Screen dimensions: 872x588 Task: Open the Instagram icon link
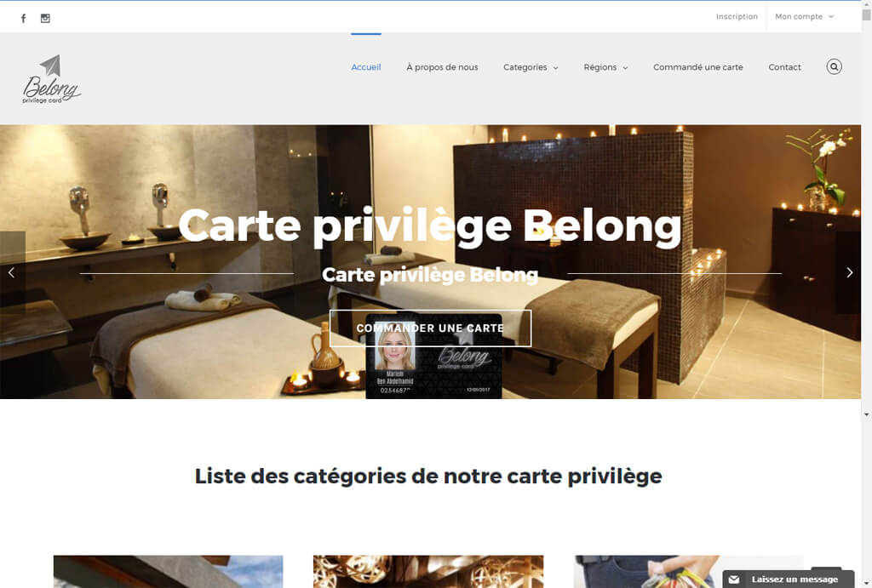46,19
